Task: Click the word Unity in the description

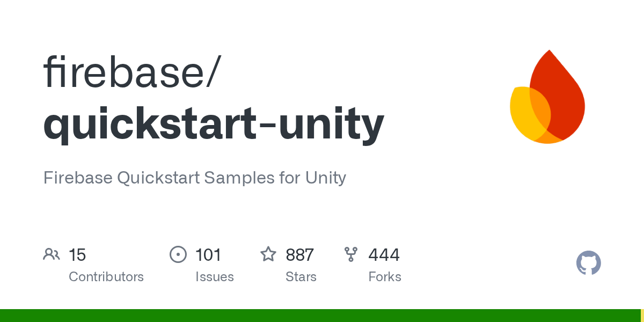Action: point(326,178)
